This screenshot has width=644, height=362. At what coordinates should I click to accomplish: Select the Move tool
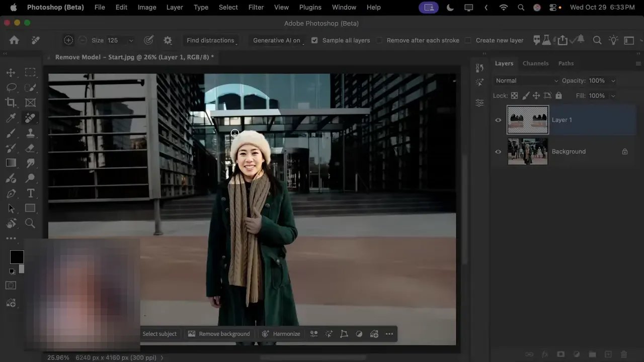pyautogui.click(x=11, y=72)
